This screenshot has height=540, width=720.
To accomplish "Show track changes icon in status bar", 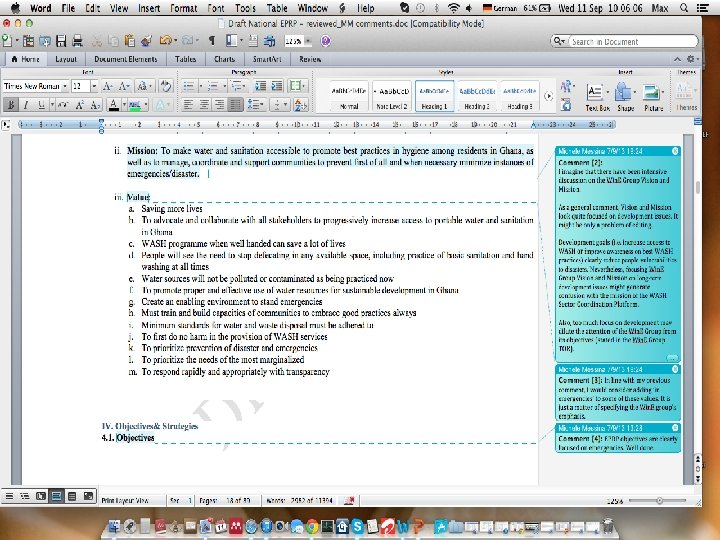I will 349,501.
